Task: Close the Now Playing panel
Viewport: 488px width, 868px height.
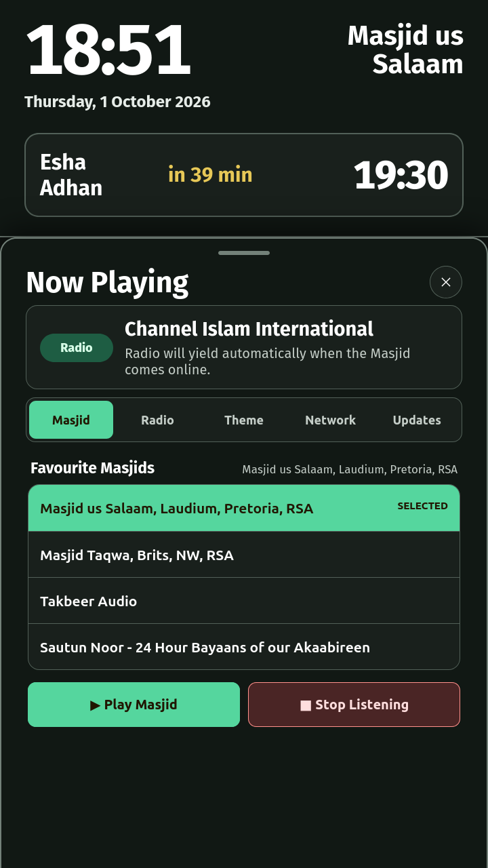Action: (x=446, y=282)
